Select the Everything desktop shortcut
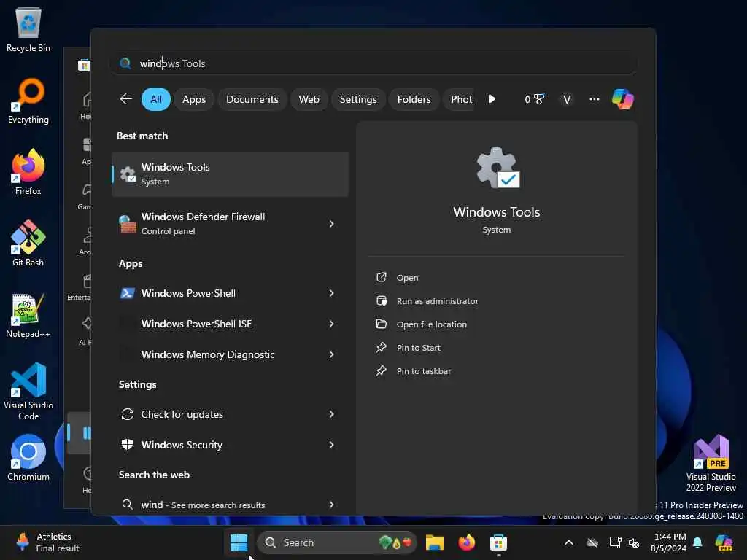 [x=28, y=101]
